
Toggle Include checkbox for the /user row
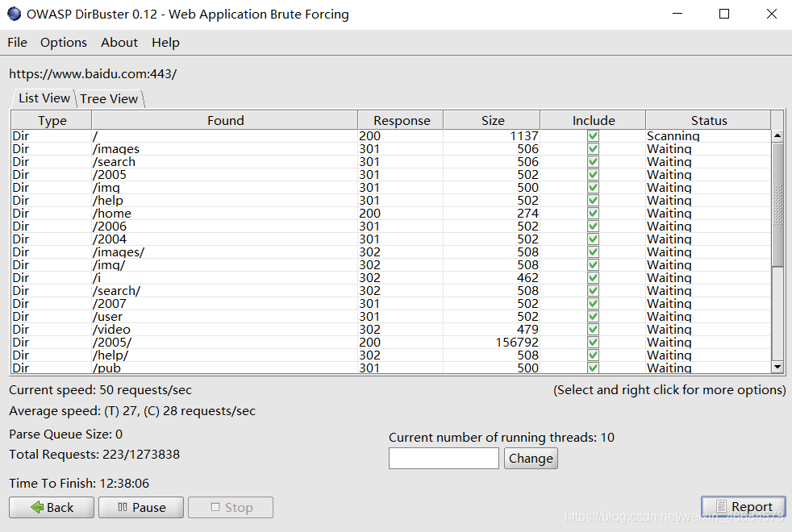coord(593,317)
